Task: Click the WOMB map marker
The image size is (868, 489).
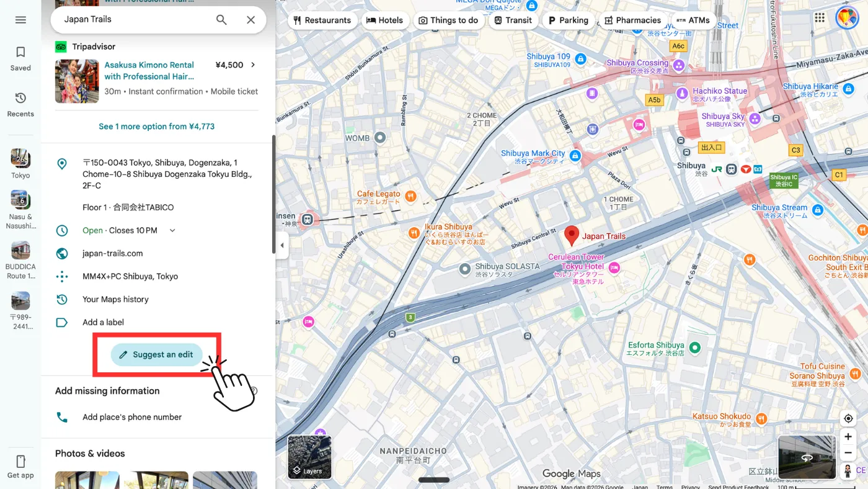Action: [x=380, y=138]
